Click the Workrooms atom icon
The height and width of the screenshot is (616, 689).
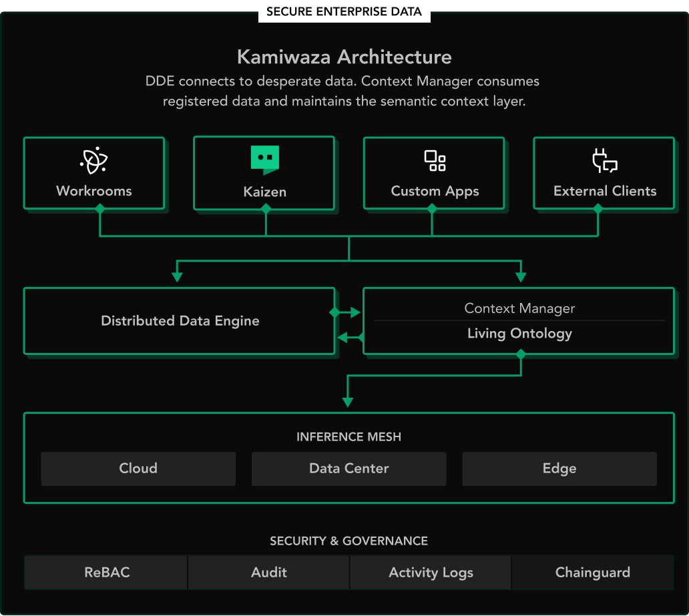(94, 160)
